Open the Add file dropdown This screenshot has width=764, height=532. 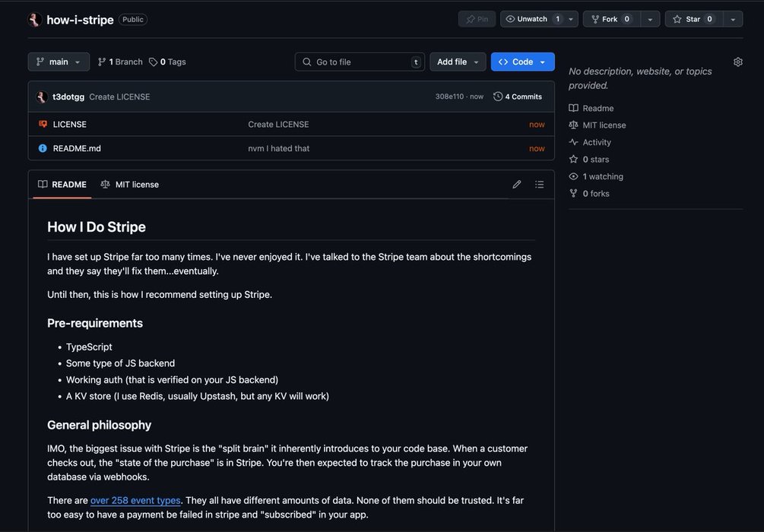458,62
